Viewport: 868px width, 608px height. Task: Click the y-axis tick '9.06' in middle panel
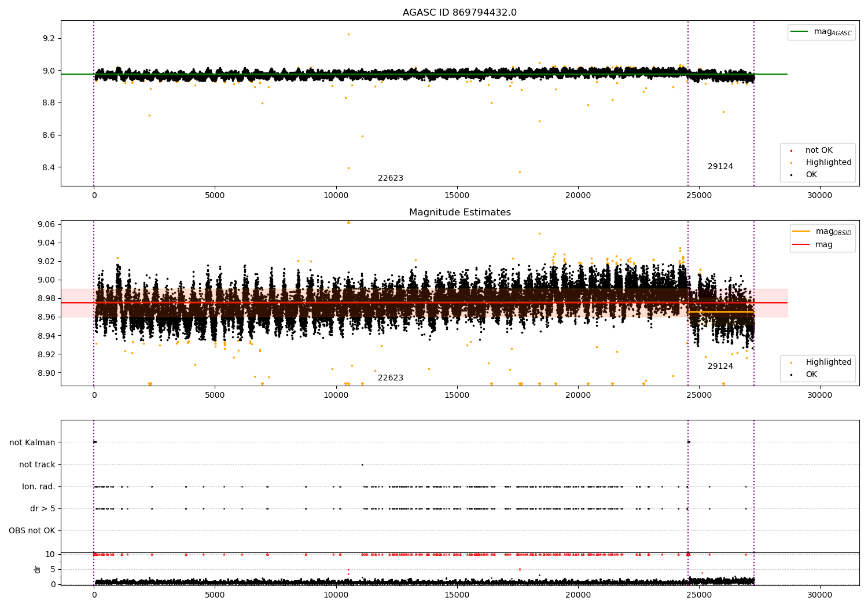pos(46,224)
